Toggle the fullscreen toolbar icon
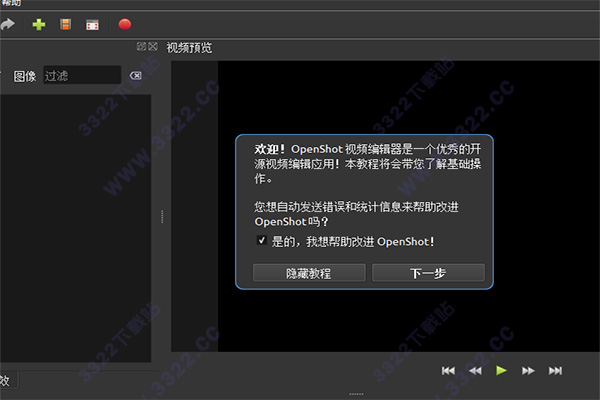The image size is (600, 400). [92, 25]
